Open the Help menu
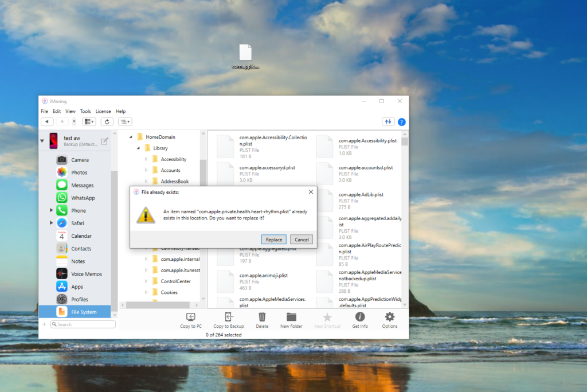Viewport: 587px width, 392px height. pos(120,111)
